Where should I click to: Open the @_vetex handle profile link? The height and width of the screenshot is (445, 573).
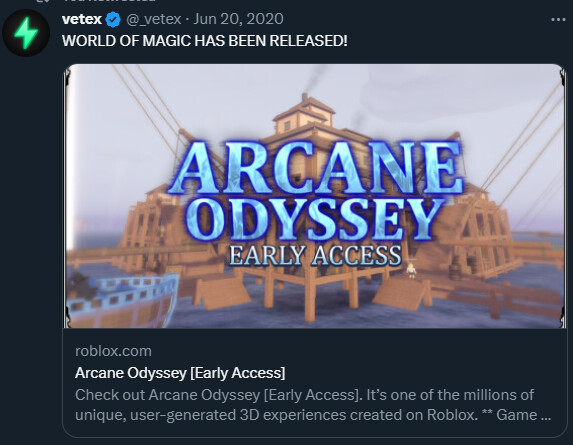[x=153, y=19]
